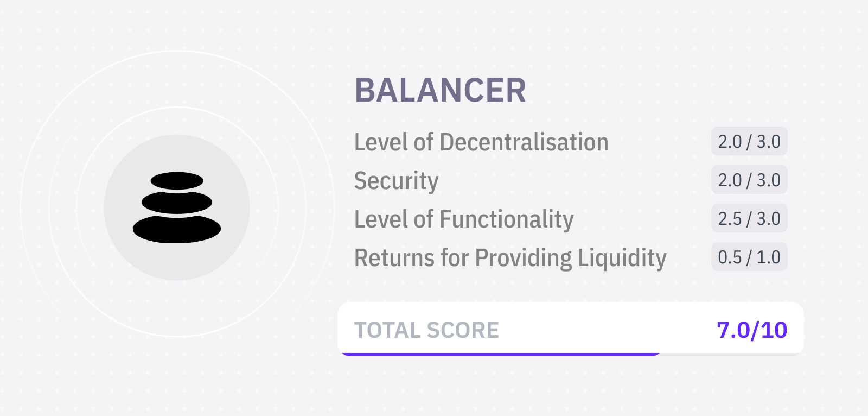
Task: Click the Liquidity 0.5 / 1.0 score badge
Action: tap(749, 257)
